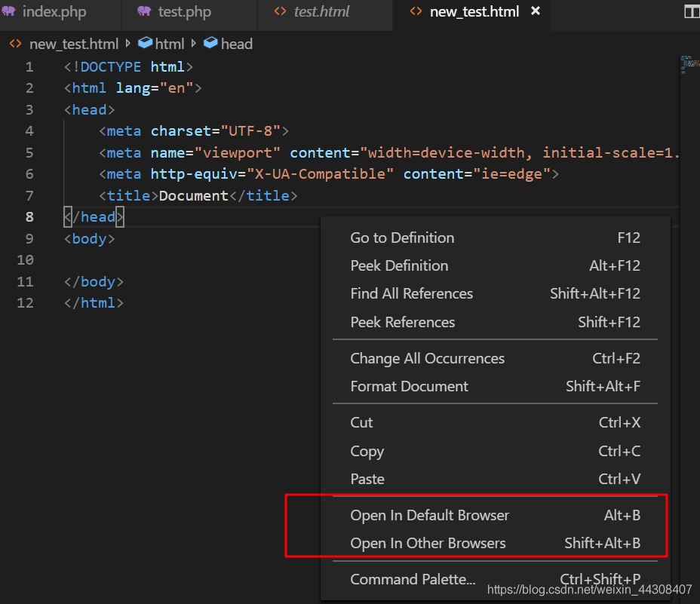Click the split editor icon
The height and width of the screenshot is (604, 700).
692,11
